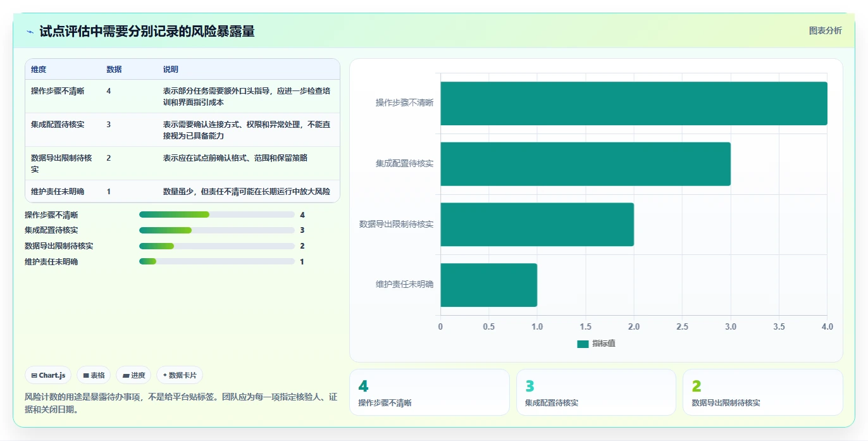Click the 指标值 legend text

coord(604,344)
